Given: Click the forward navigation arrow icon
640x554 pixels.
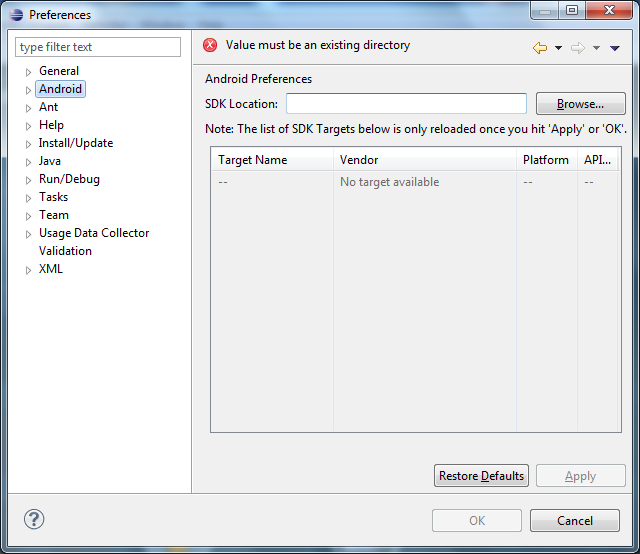Looking at the screenshot, I should pyautogui.click(x=578, y=48).
